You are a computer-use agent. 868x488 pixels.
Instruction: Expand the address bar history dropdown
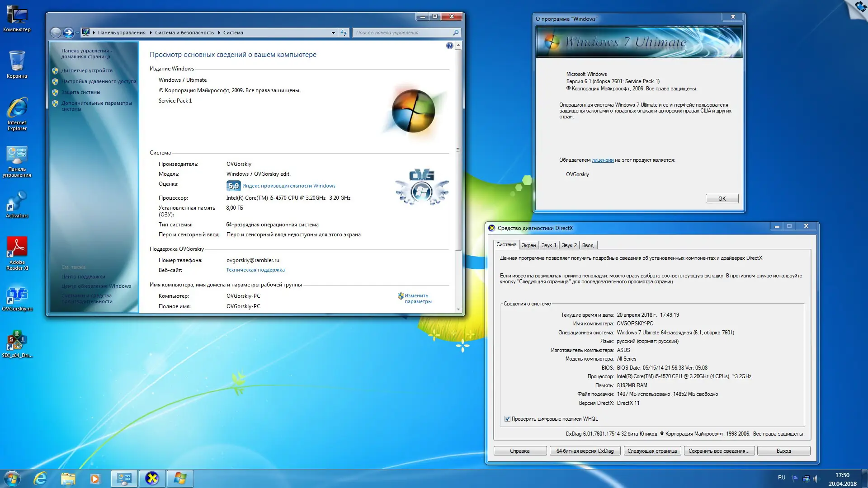[x=333, y=33]
